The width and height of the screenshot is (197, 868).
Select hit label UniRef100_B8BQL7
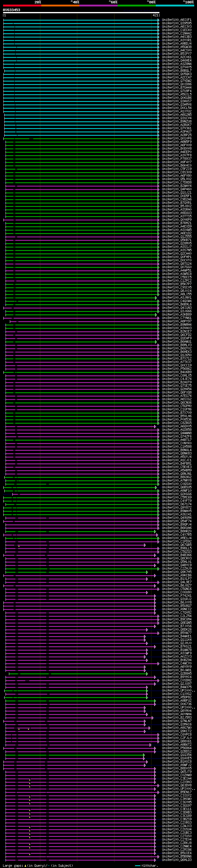click(177, 71)
